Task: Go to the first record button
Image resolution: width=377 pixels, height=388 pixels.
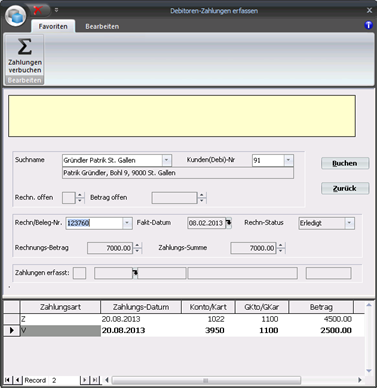Action: click(x=7, y=380)
